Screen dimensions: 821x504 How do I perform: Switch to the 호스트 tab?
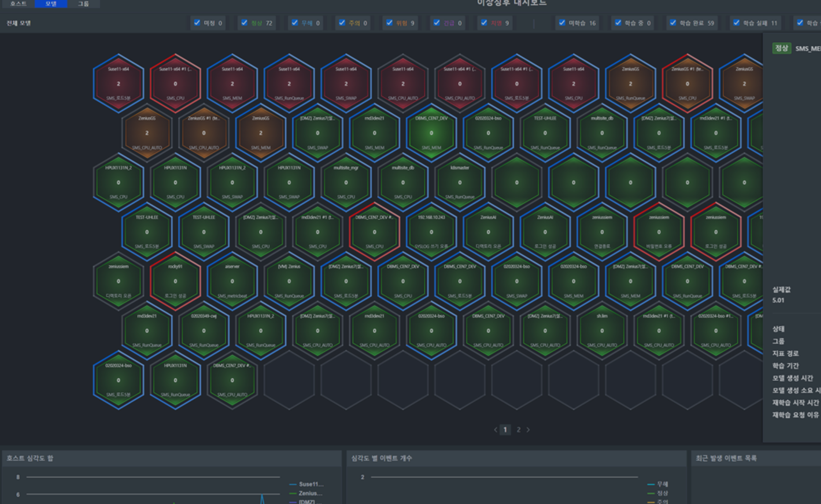click(18, 4)
